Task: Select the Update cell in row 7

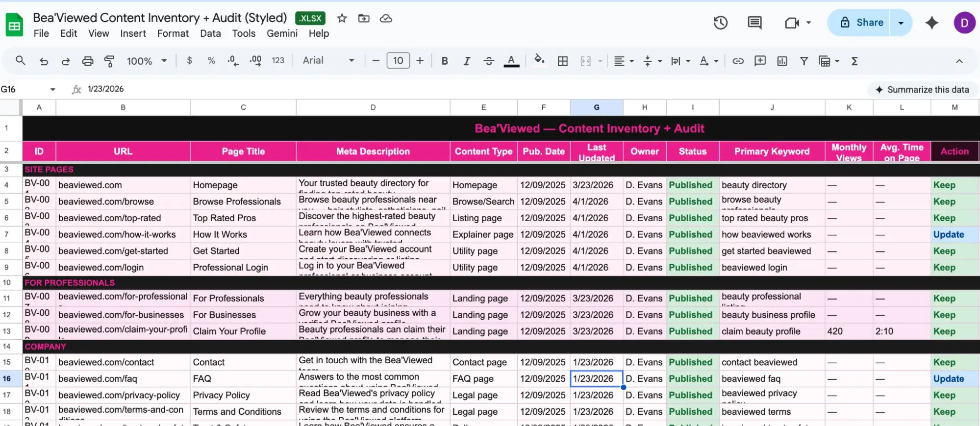Action: 955,234
